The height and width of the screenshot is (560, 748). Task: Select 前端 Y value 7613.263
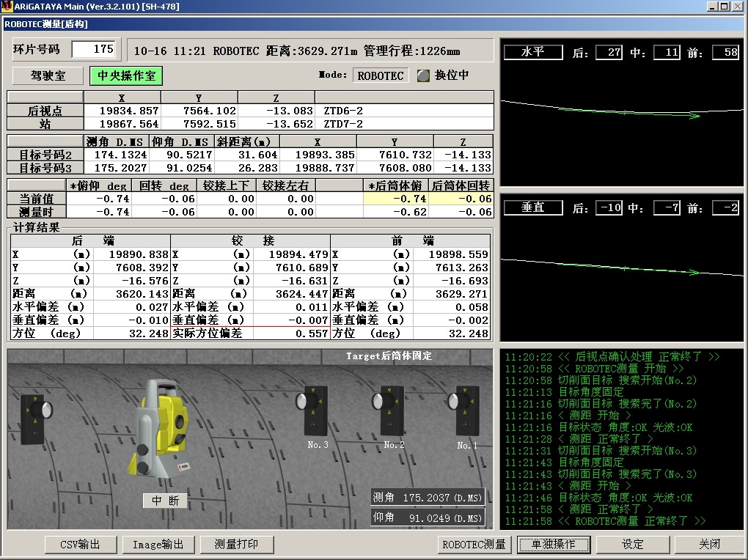click(451, 268)
